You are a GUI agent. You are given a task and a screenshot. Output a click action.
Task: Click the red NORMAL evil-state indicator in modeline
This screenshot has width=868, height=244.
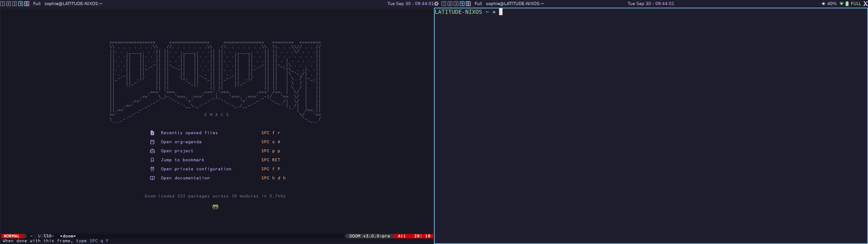[12, 236]
